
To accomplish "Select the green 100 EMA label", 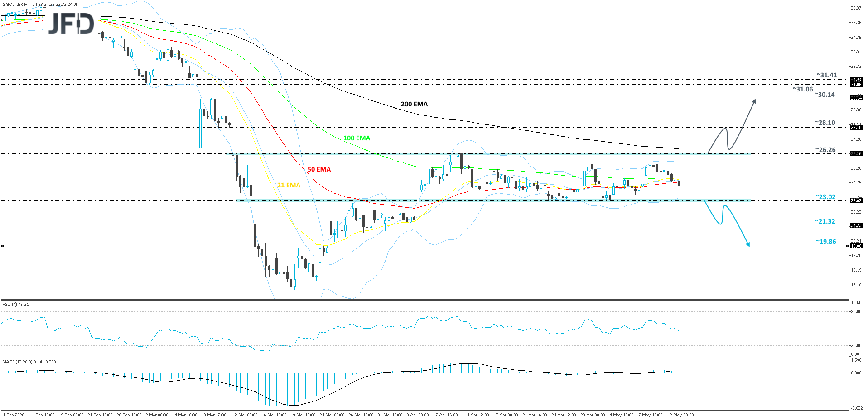I will tap(357, 138).
